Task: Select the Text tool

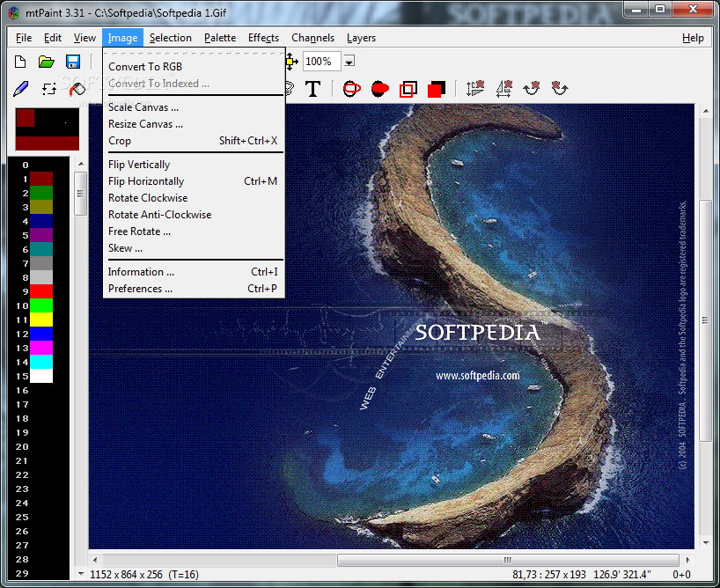Action: pos(313,89)
